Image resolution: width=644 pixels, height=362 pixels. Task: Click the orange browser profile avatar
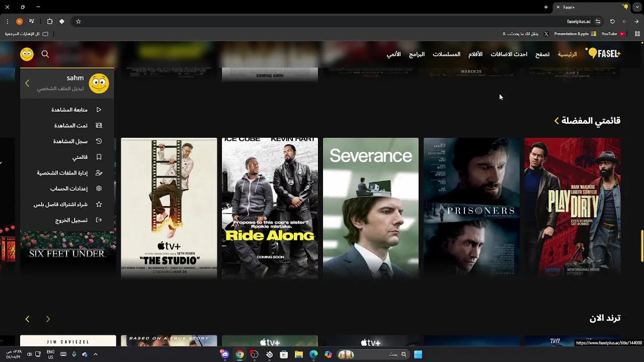pos(19,22)
